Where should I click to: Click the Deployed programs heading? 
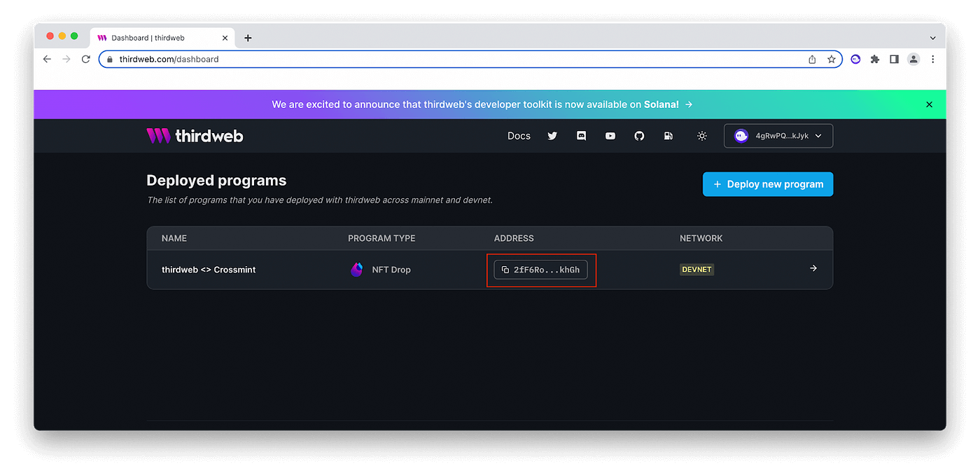216,180
